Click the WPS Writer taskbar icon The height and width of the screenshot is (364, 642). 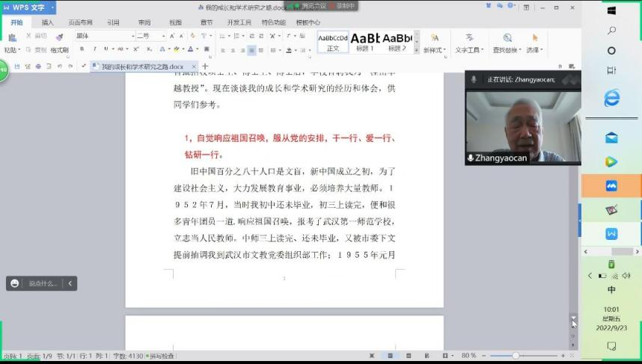(x=611, y=233)
